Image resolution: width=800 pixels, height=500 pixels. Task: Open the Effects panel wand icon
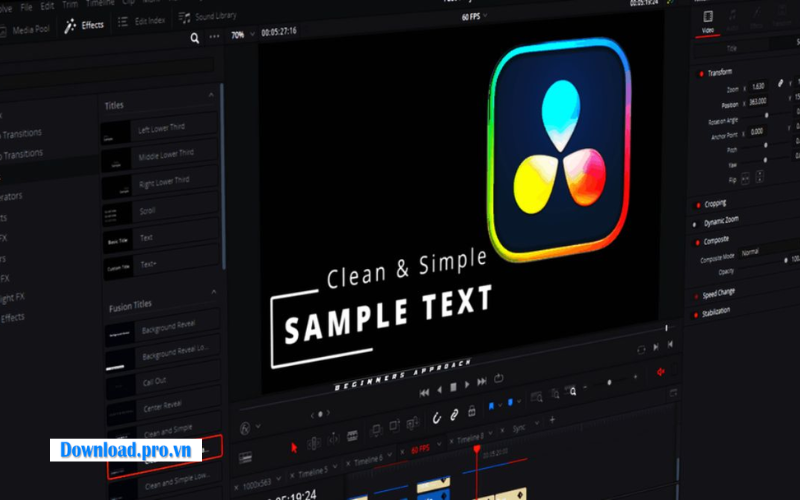coord(70,26)
